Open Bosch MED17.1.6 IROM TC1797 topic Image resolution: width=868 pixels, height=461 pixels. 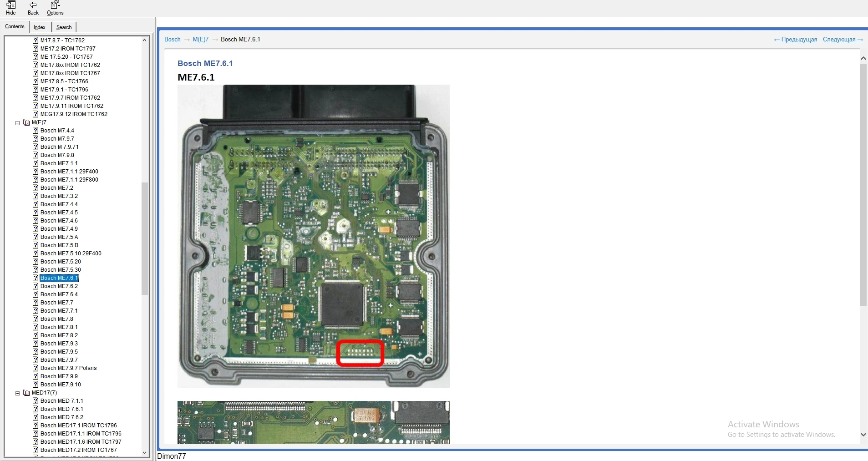click(81, 442)
